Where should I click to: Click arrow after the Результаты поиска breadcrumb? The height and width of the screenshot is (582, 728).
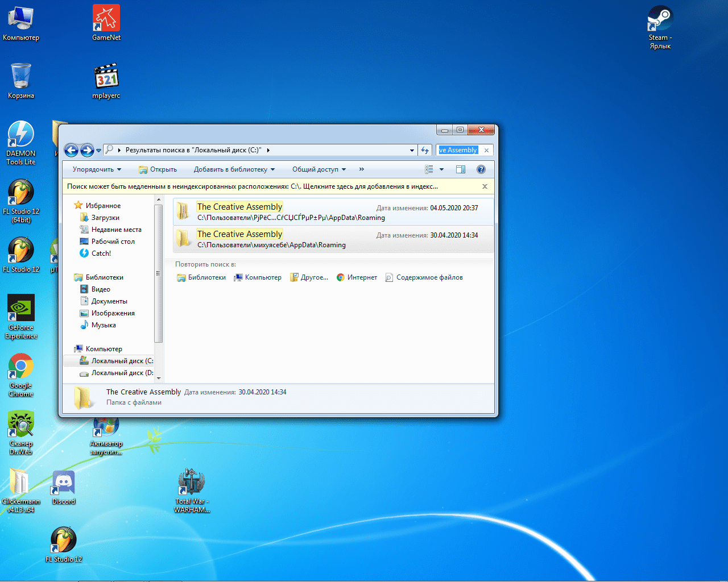tap(268, 150)
